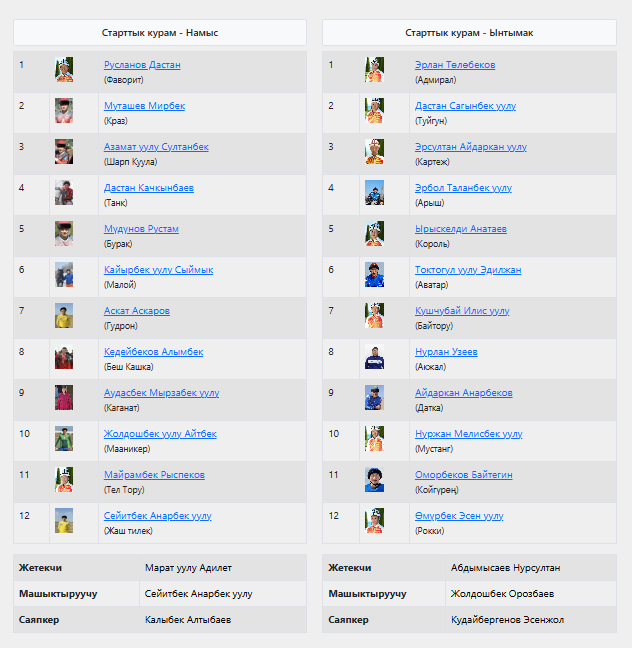632x648 pixels.
Task: Open Кайырбек уулу Сыймык's profile link
Action: coord(158,270)
